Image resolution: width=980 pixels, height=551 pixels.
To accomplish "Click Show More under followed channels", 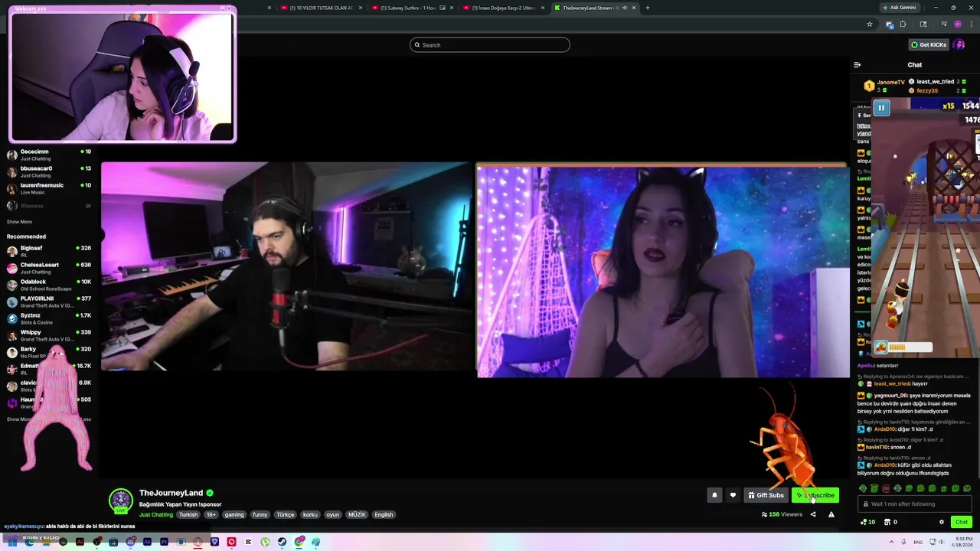I will coord(19,222).
